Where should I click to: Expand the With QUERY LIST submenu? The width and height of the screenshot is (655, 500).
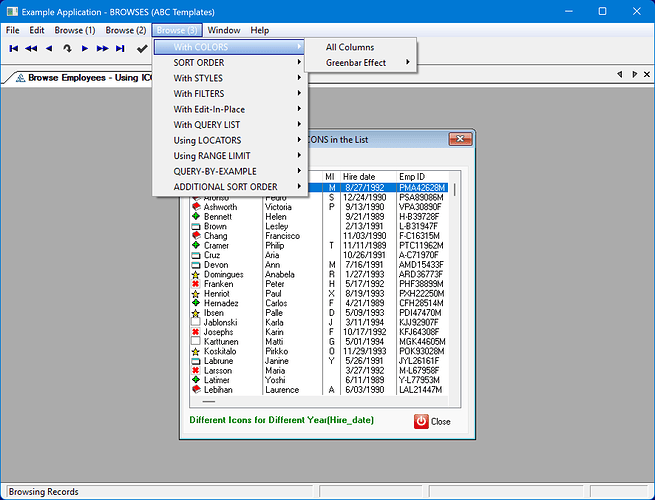pyautogui.click(x=229, y=124)
